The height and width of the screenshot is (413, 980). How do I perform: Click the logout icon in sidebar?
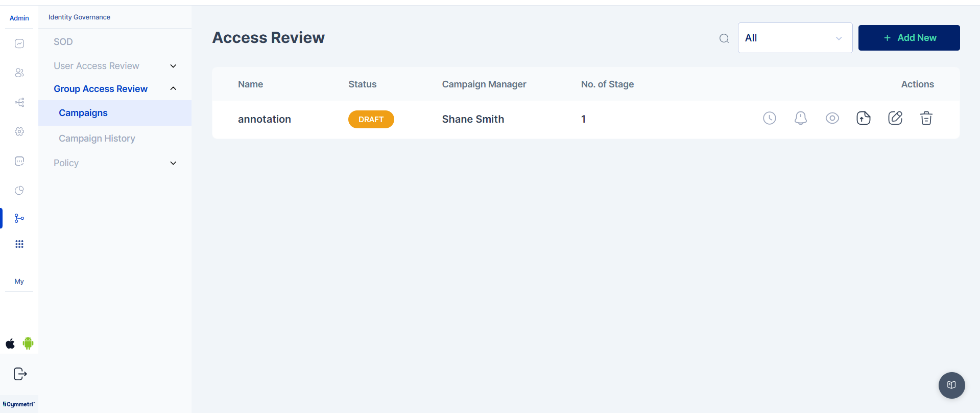tap(20, 374)
